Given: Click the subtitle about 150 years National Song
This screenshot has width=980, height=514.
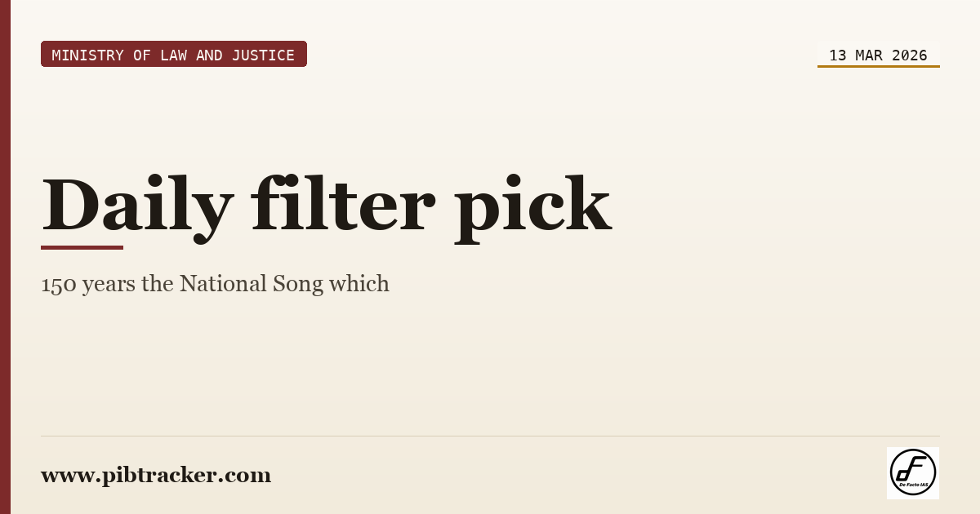Looking at the screenshot, I should click(x=215, y=284).
